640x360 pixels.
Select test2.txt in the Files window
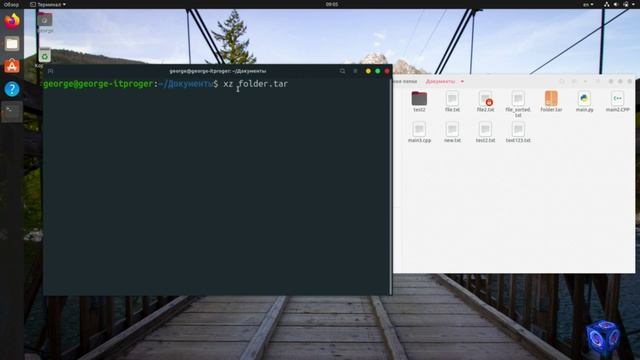(x=485, y=132)
